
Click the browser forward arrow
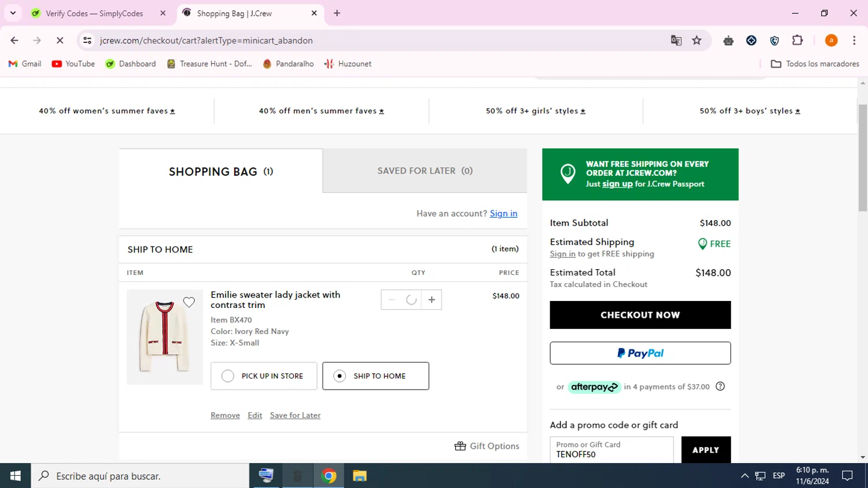(37, 41)
